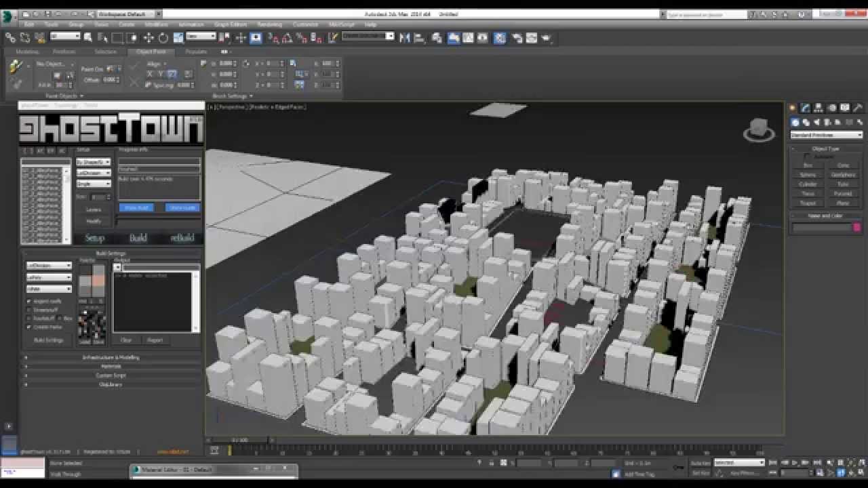Click the reBuild button in ghostTown
This screenshot has width=868, height=488.
tap(182, 238)
